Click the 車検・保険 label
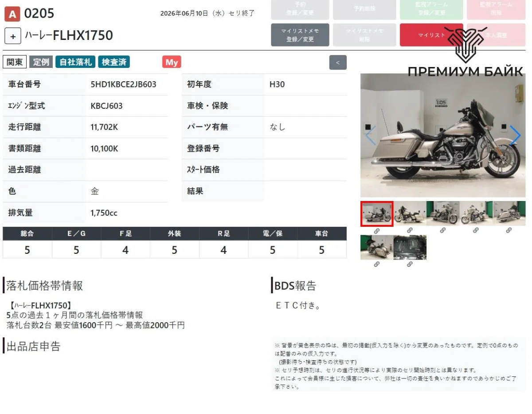The width and height of the screenshot is (532, 414). [207, 106]
